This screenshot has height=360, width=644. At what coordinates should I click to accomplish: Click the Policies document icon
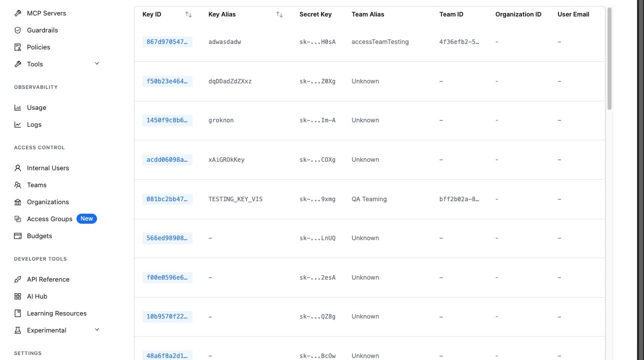click(x=18, y=47)
